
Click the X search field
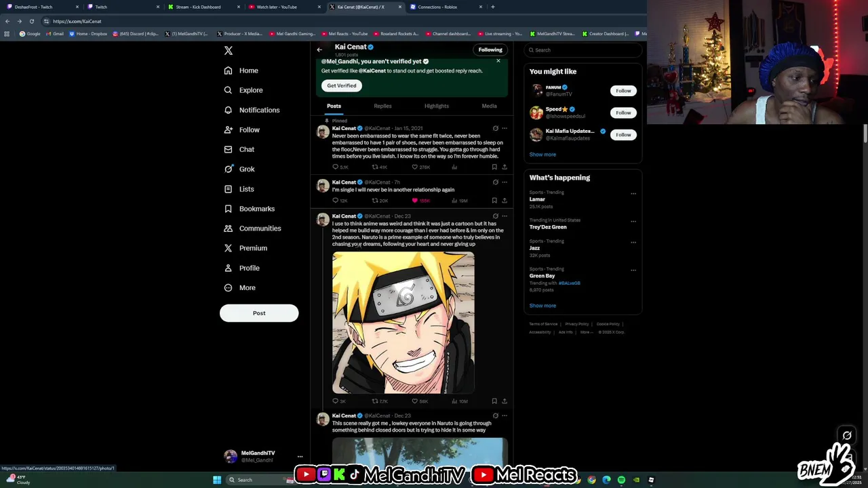[583, 50]
